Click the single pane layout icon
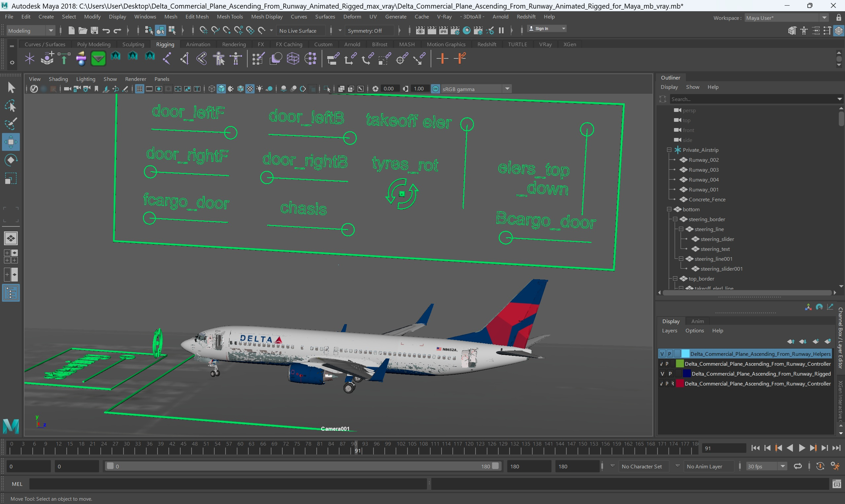This screenshot has width=845, height=504. tap(11, 238)
